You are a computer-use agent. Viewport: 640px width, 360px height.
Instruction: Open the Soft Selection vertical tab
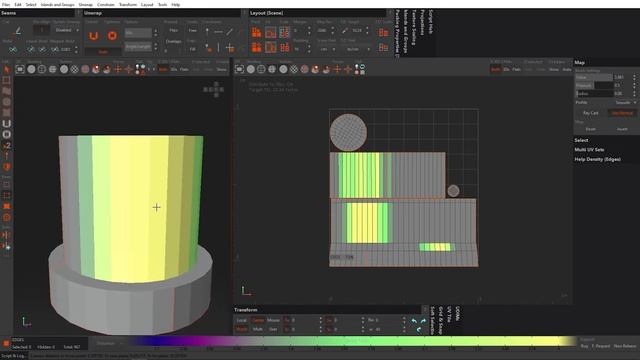(433, 320)
